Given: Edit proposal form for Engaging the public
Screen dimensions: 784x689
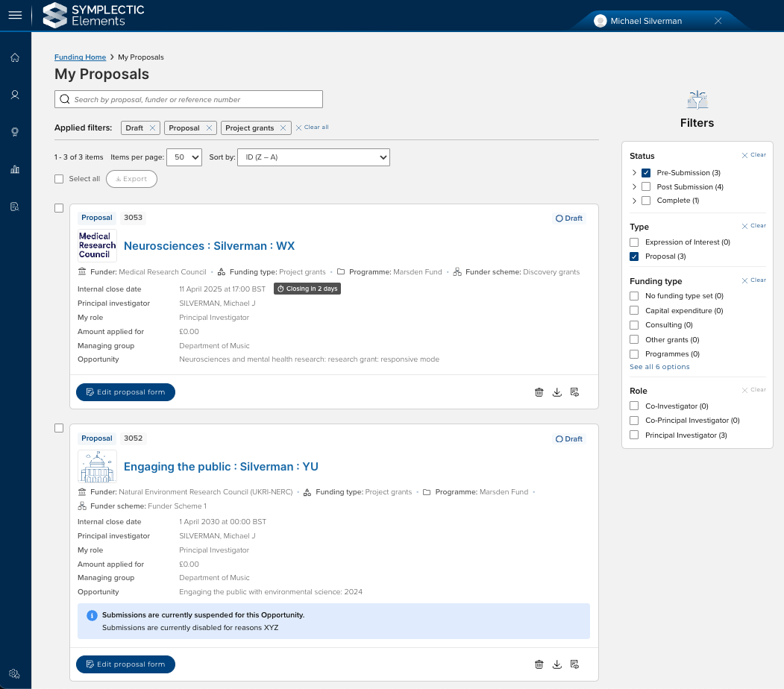Looking at the screenshot, I should [x=125, y=664].
